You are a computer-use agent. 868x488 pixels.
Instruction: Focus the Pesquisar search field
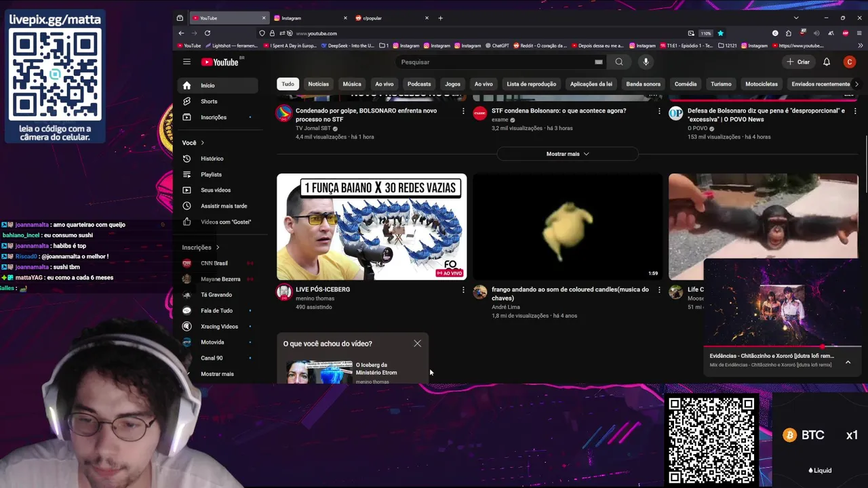(495, 62)
